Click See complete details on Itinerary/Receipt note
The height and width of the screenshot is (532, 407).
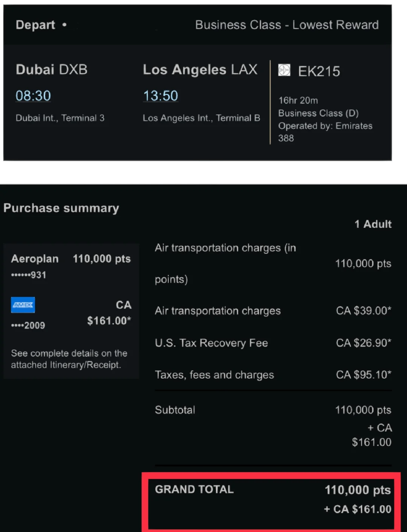click(x=69, y=359)
